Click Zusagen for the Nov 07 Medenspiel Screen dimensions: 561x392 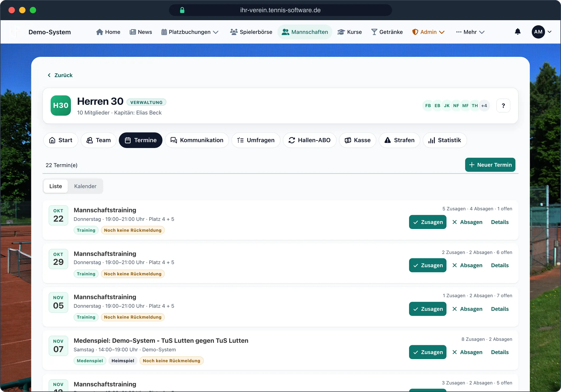pos(428,352)
